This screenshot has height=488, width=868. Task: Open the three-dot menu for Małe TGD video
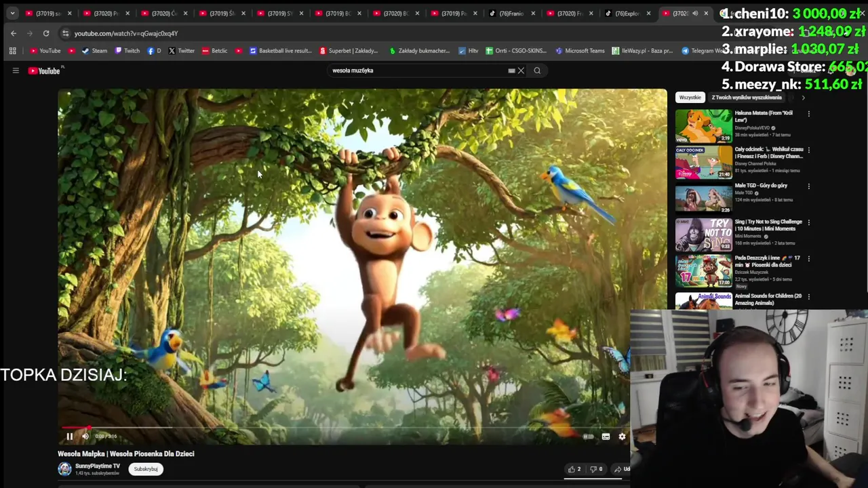pyautogui.click(x=808, y=186)
